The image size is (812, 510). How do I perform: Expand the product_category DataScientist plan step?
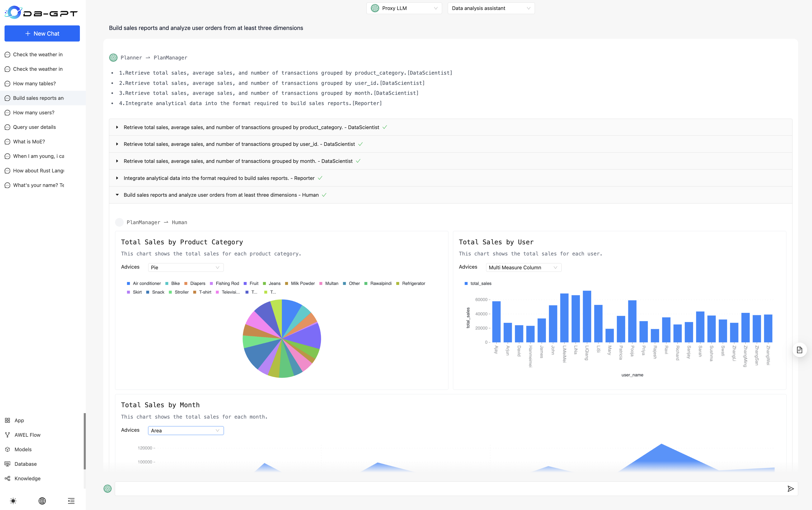117,127
